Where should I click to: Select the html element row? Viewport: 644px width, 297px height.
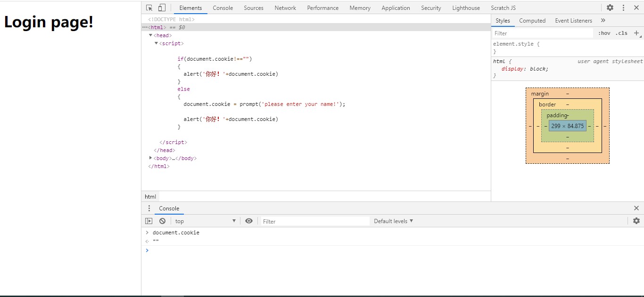[x=316, y=27]
